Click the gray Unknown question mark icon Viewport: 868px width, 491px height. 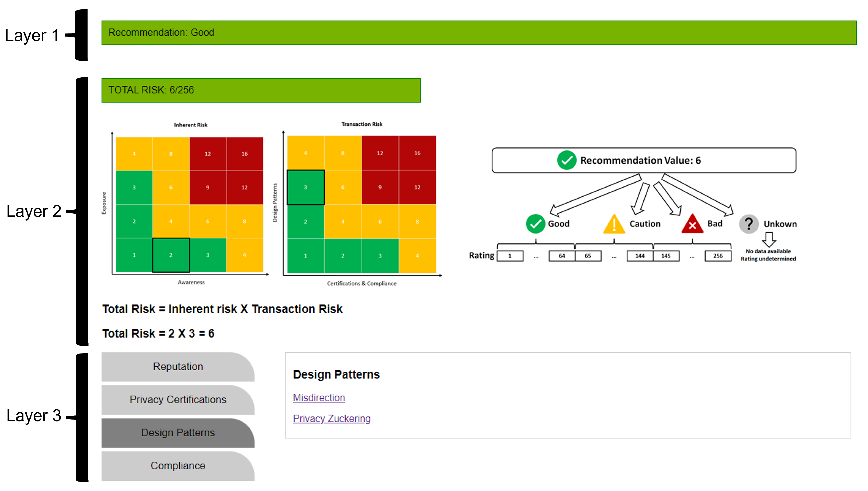pos(748,224)
